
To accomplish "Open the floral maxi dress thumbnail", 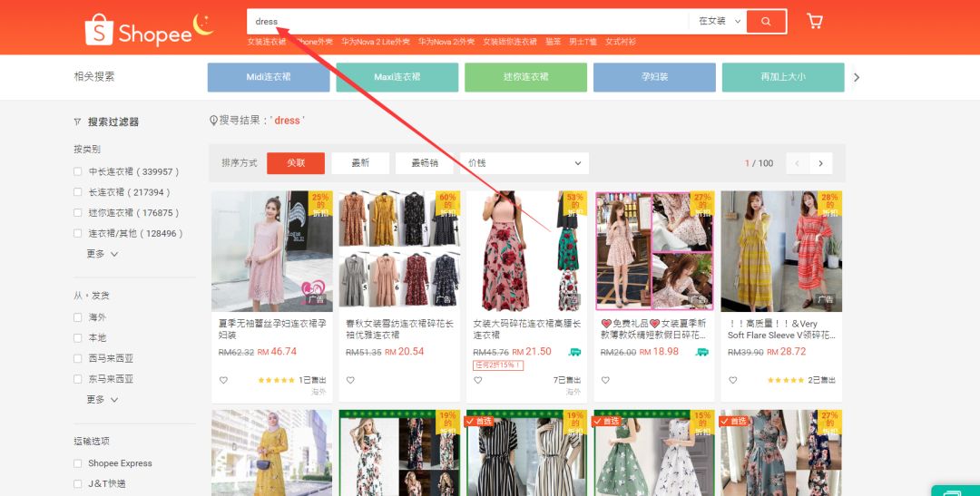I will (527, 251).
